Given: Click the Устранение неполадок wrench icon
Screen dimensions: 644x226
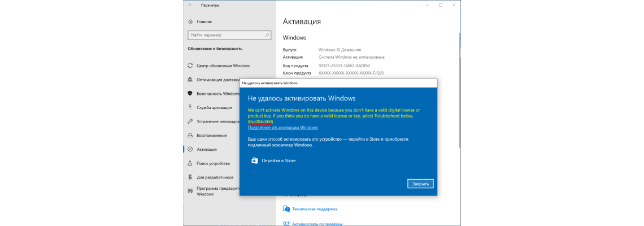Looking at the screenshot, I should click(190, 121).
